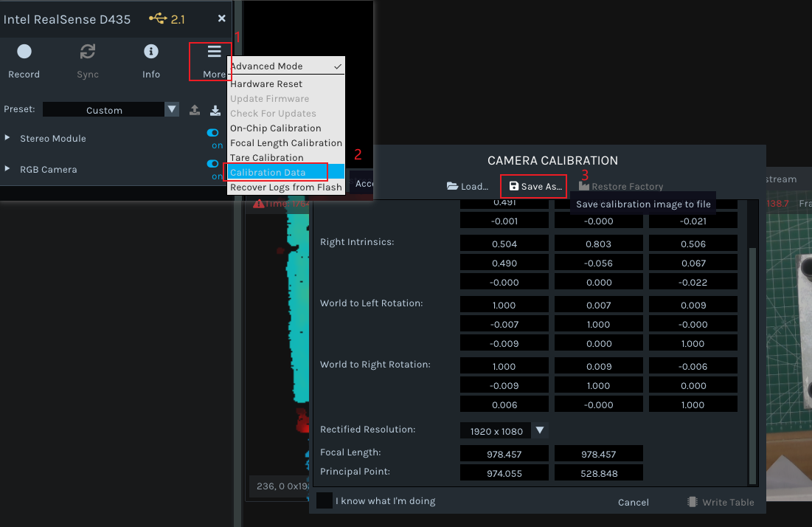The image size is (812, 527).
Task: Click the second Focal Length value field
Action: 598,454
